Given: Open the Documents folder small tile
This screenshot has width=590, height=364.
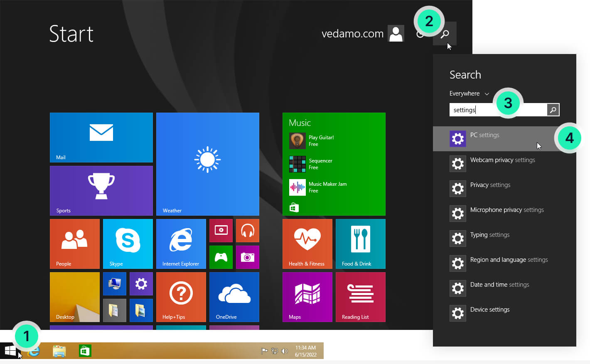Looking at the screenshot, I should pos(115,310).
